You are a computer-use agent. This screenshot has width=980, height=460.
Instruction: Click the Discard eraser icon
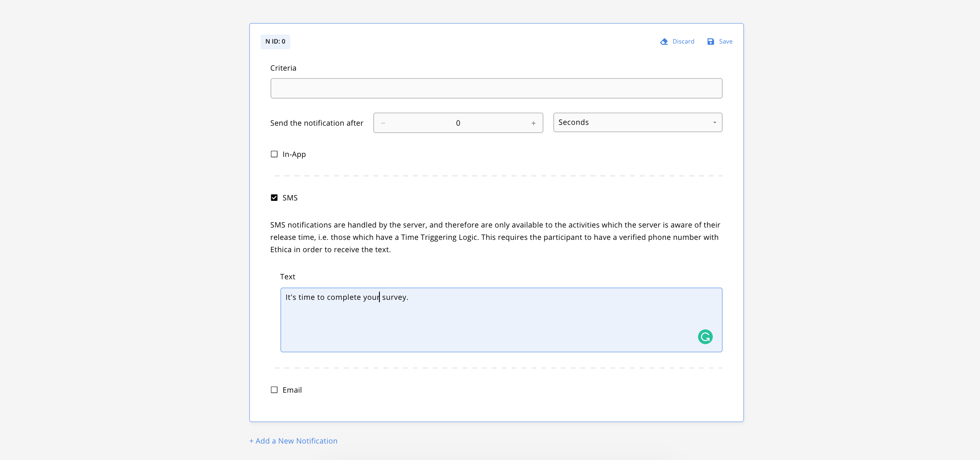[x=664, y=41]
